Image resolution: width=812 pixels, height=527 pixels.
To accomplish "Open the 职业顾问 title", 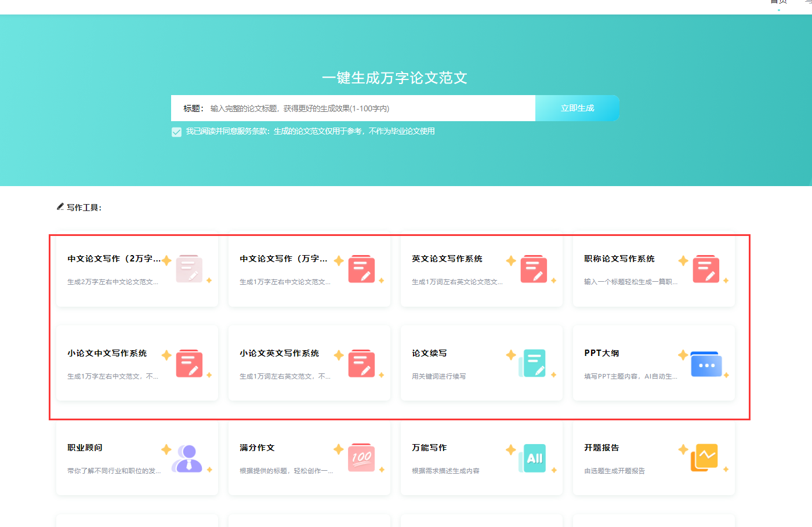I will pyautogui.click(x=85, y=448).
